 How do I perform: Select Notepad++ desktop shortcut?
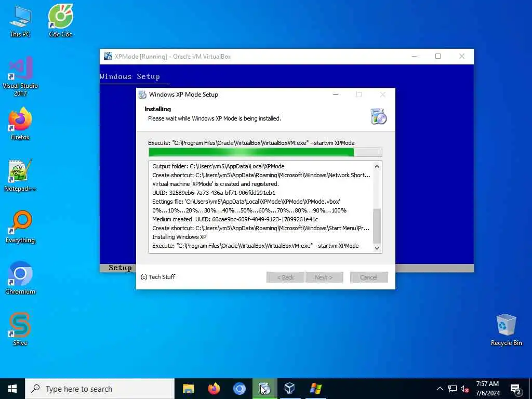[x=20, y=176]
